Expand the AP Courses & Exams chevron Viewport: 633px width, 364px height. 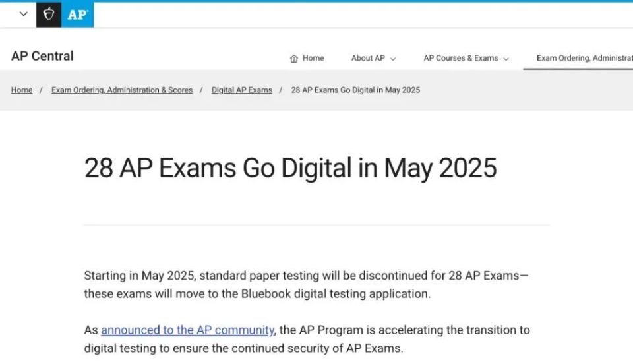506,59
